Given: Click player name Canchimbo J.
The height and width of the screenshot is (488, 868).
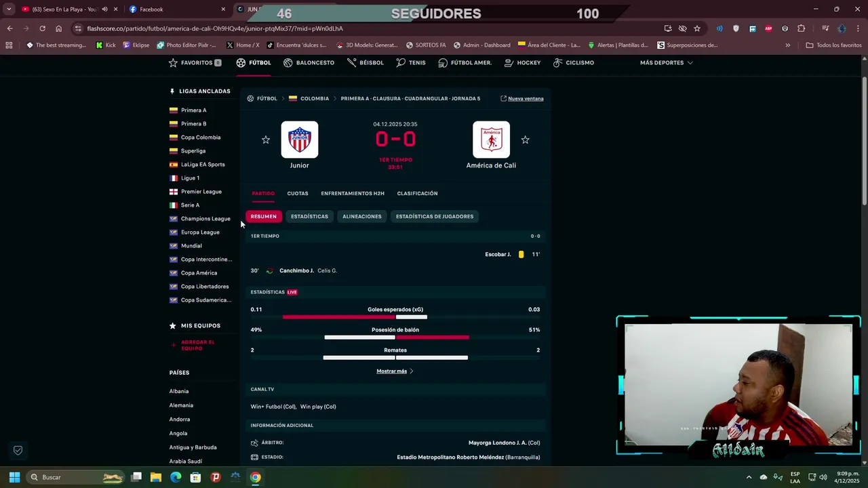Looking at the screenshot, I should (296, 270).
